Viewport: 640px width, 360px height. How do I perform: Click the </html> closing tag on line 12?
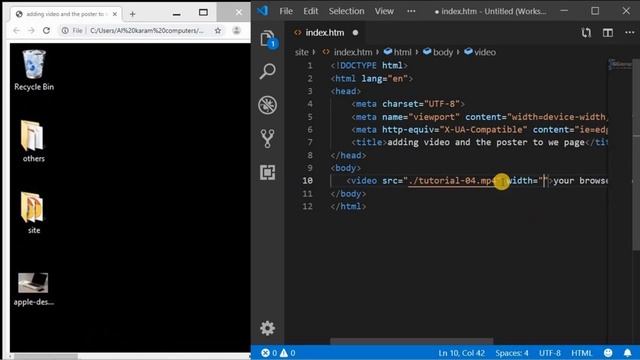click(348, 206)
